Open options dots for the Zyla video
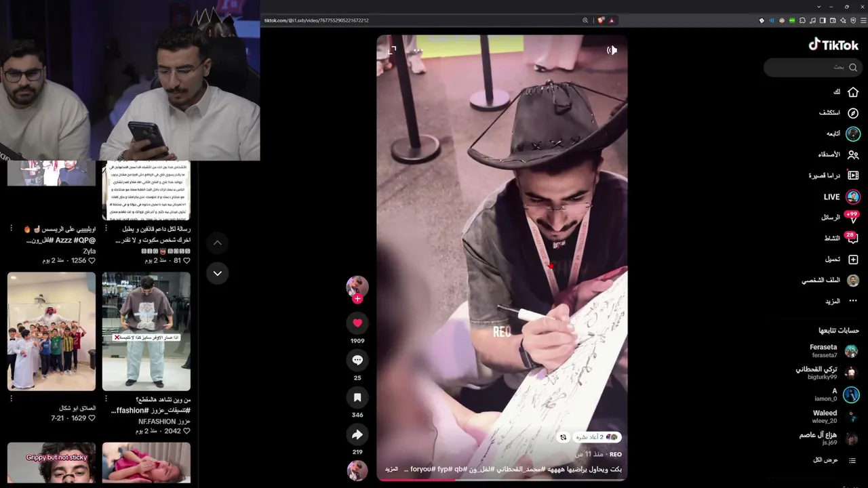 [12, 228]
